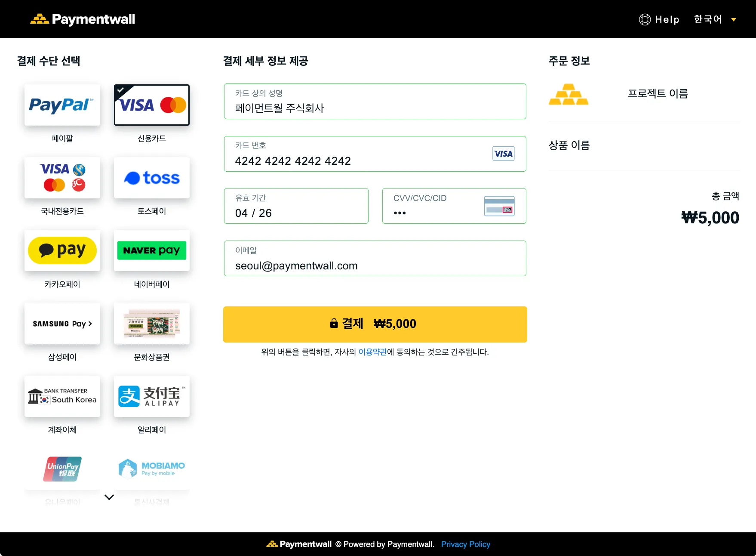Click the 문화상품권 label

[152, 357]
